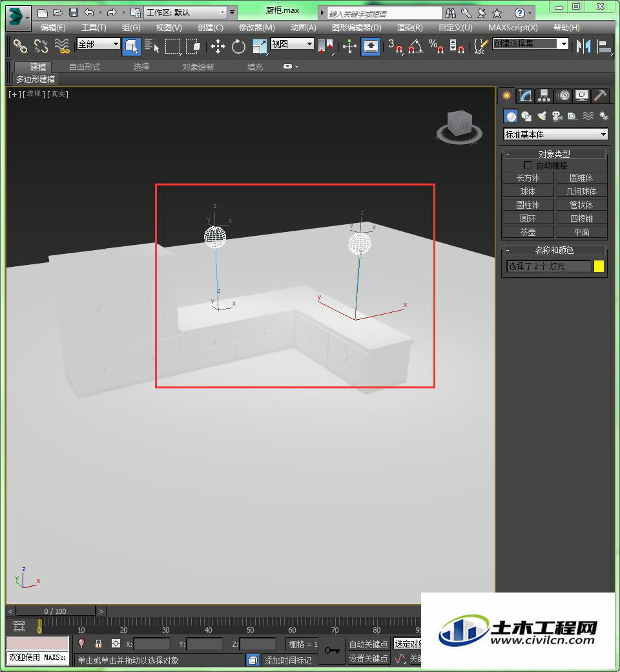Enable the 自动栅格 checkbox
620x672 pixels.
(x=528, y=165)
